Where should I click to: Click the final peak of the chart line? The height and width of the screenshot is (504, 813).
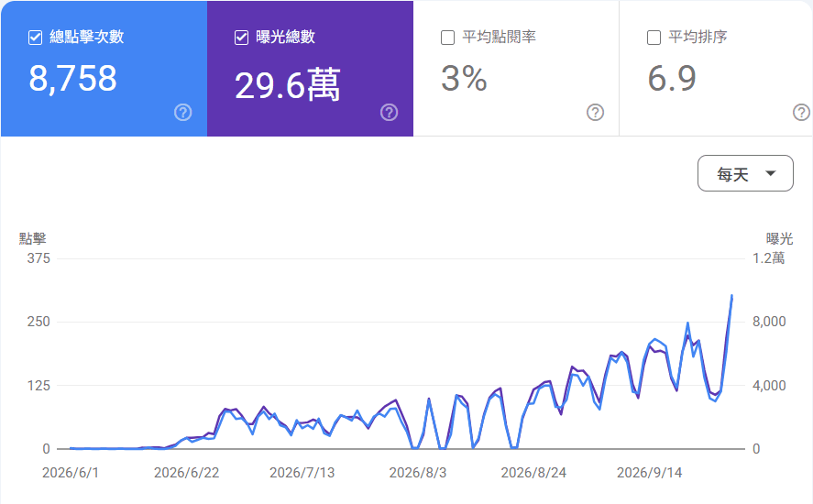click(731, 296)
